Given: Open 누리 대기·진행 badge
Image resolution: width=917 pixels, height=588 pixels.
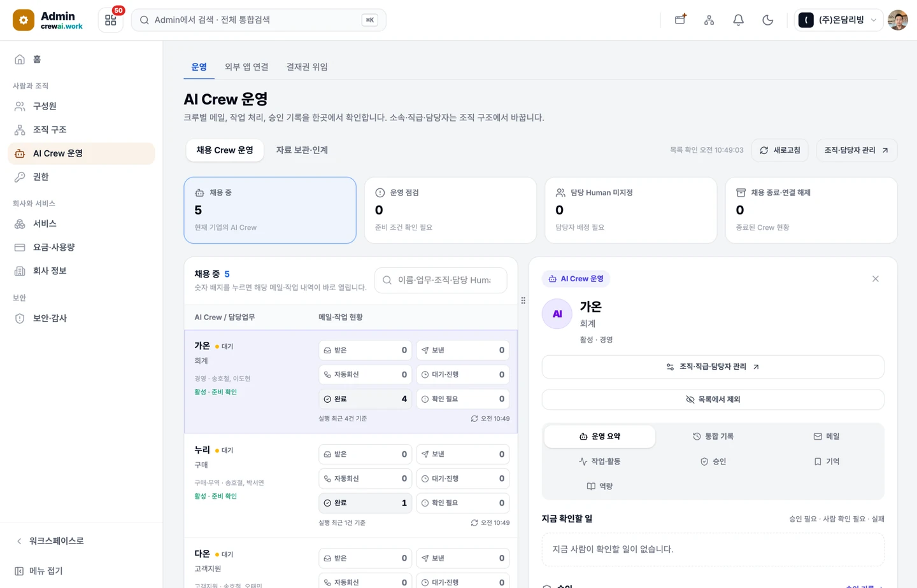Looking at the screenshot, I should 463,479.
